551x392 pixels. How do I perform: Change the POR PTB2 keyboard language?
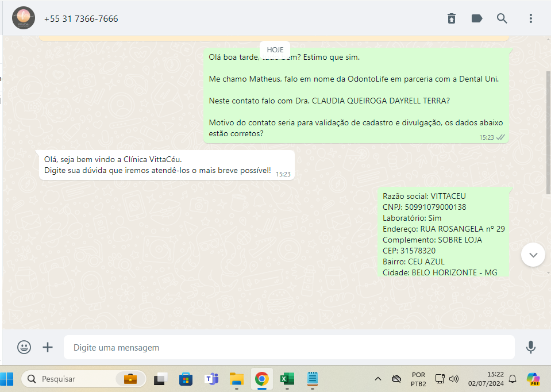click(418, 379)
